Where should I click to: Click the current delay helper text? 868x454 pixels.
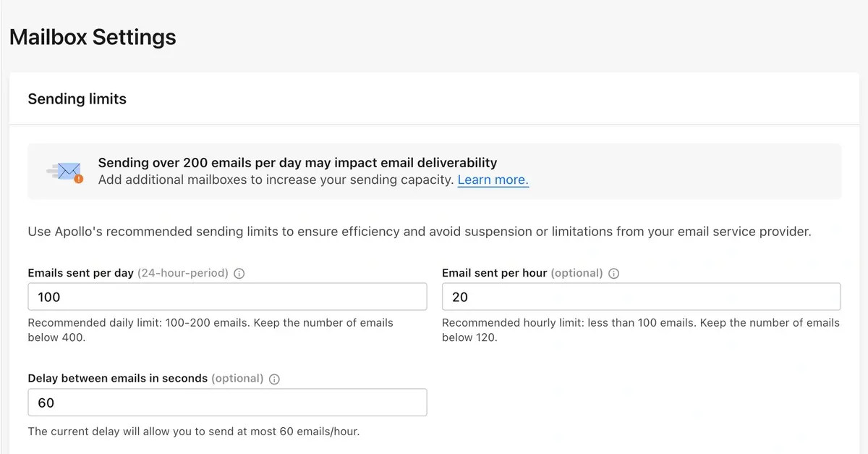tap(194, 432)
